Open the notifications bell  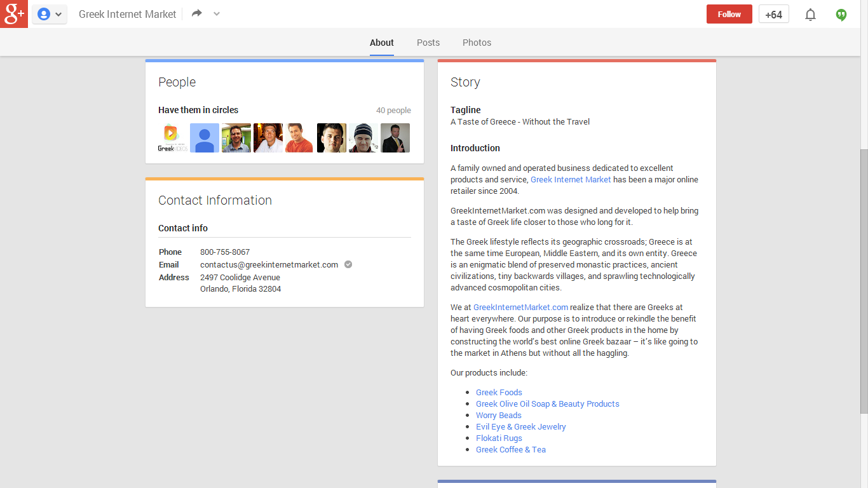coord(810,15)
